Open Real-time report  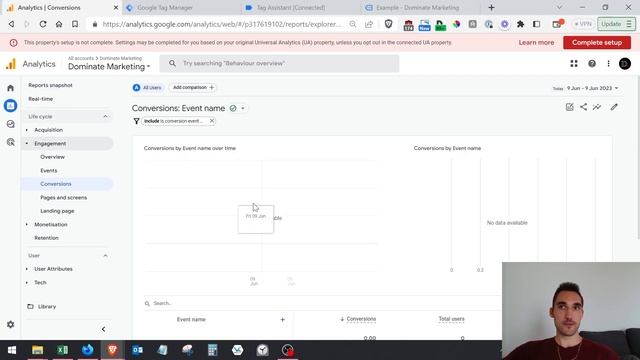tap(40, 99)
